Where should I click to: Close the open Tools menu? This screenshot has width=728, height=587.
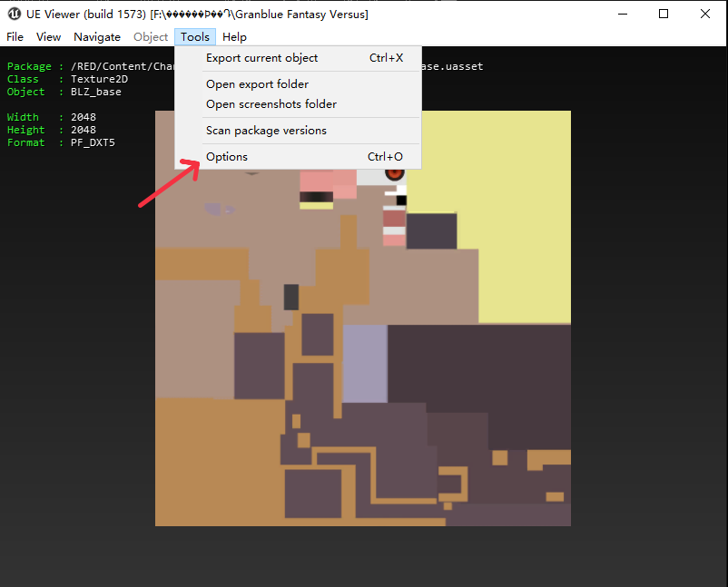click(195, 36)
